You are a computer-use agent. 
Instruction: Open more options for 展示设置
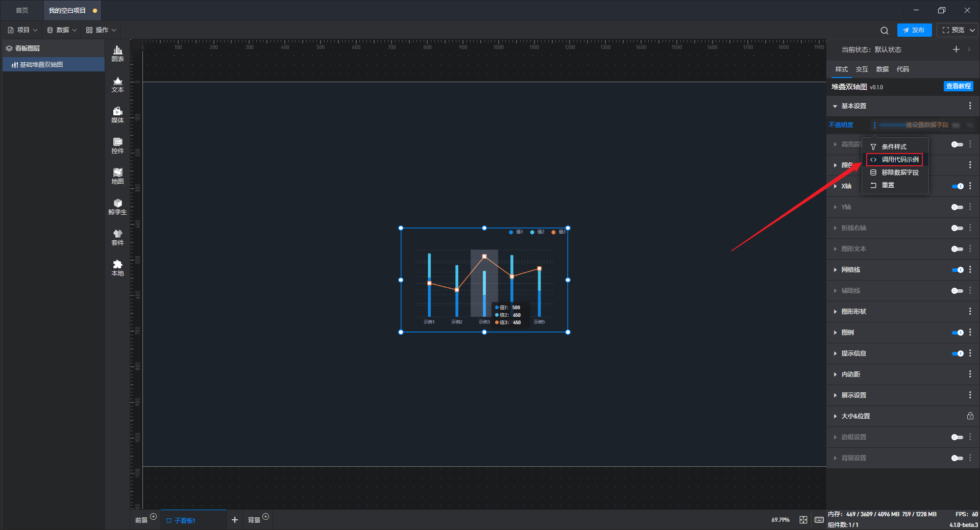click(970, 395)
